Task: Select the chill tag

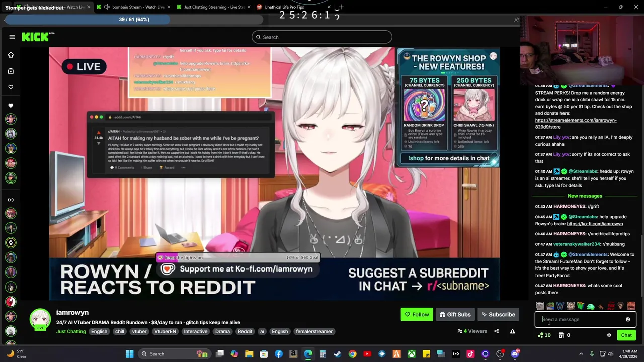Action: [x=120, y=331]
